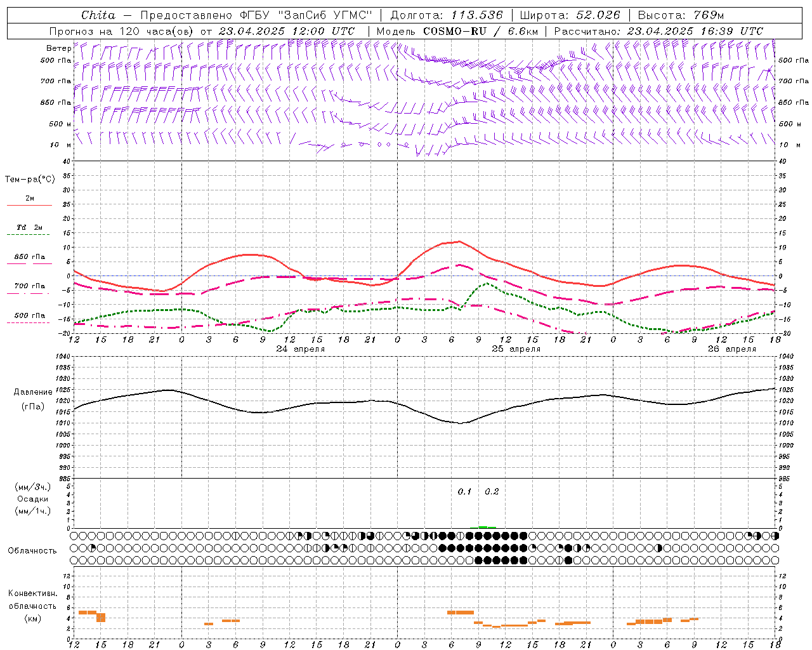Click the "Тем-ра(°C)" temperature axis title
The image size is (812, 650).
coord(30,180)
